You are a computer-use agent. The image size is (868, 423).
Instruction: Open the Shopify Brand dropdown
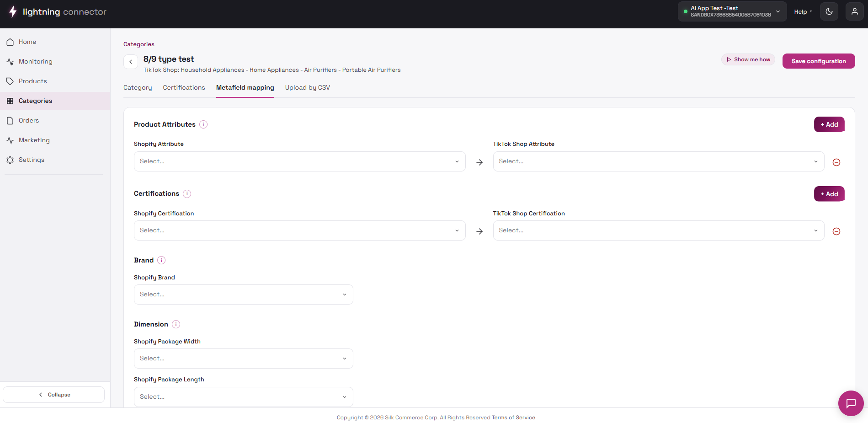pos(243,294)
